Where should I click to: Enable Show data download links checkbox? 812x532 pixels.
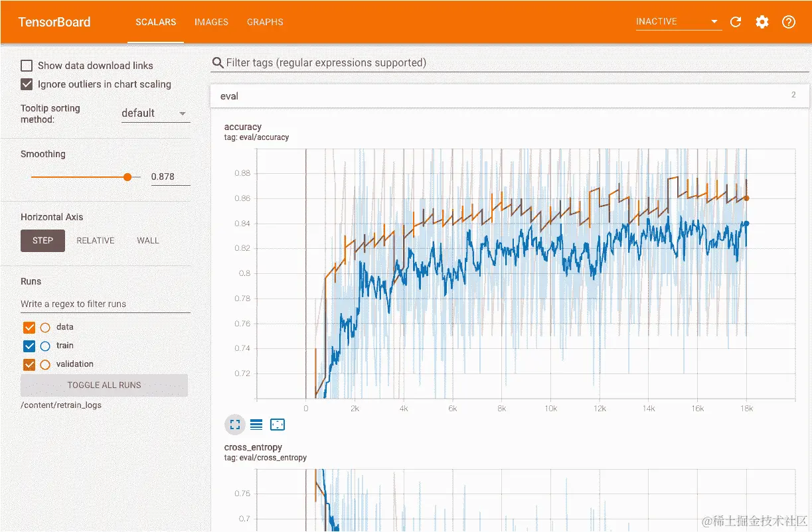pos(27,66)
